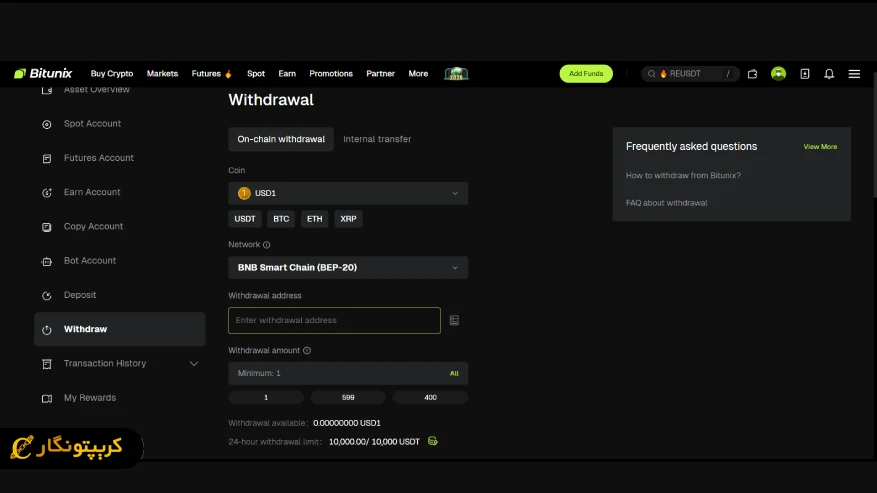Image resolution: width=877 pixels, height=493 pixels.
Task: Choose quick amount 400
Action: [430, 397]
